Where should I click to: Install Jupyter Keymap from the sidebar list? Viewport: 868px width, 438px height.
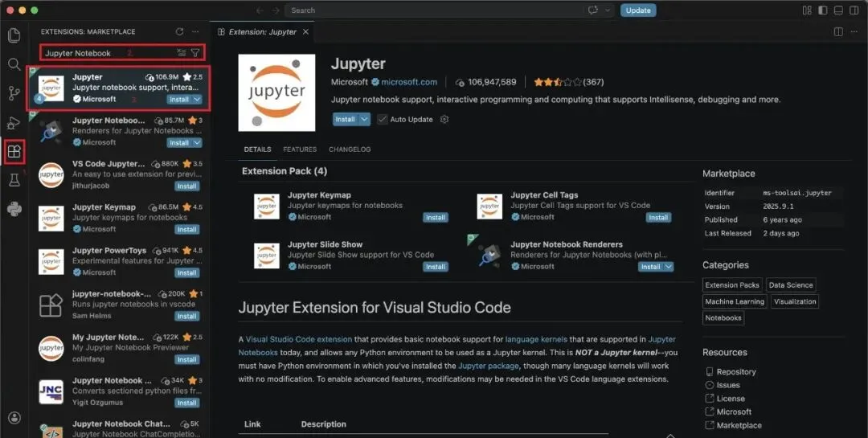tap(187, 229)
